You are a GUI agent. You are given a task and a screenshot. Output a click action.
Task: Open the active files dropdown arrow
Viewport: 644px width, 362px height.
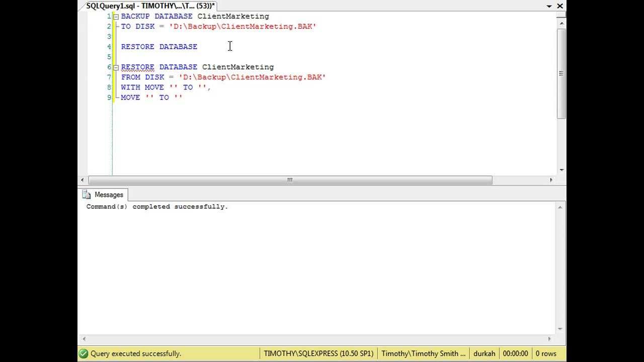tap(549, 6)
